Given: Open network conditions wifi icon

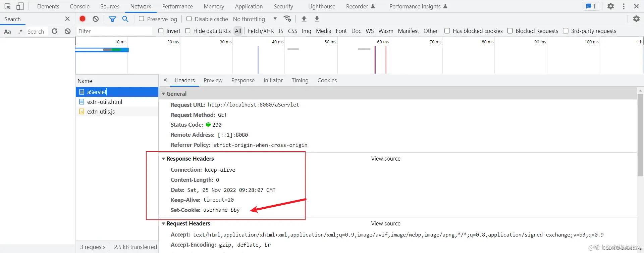Looking at the screenshot, I should click(x=287, y=19).
